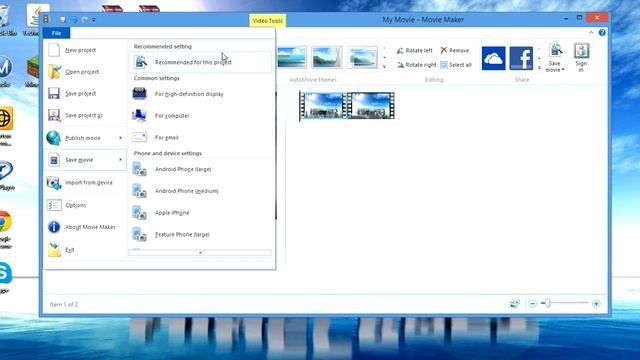Click the zoom in plus button
Image resolution: width=640 pixels, height=360 pixels.
596,304
